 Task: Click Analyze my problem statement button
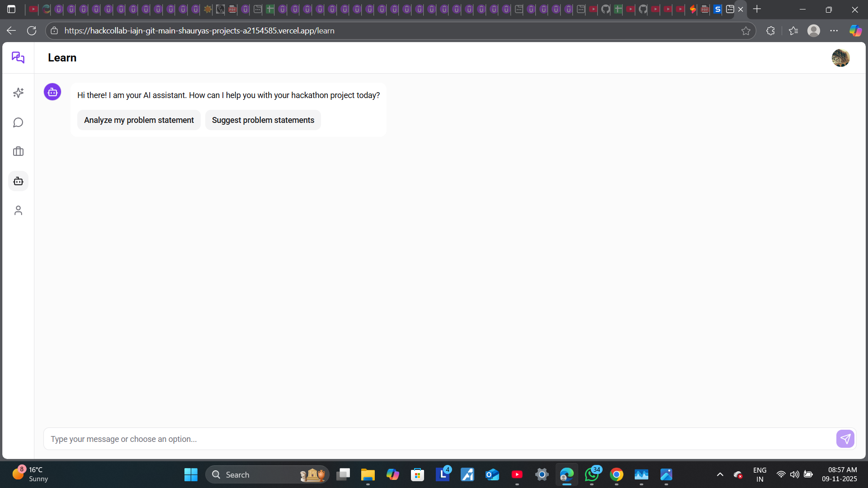coord(139,120)
